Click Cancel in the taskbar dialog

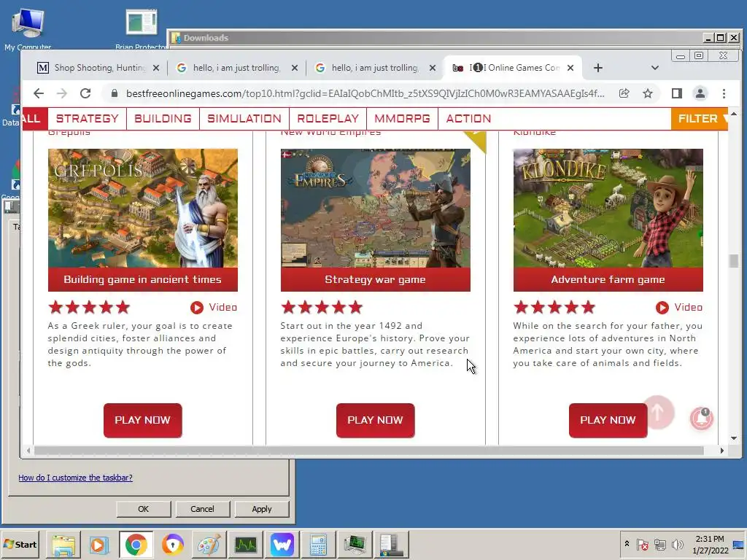click(203, 509)
